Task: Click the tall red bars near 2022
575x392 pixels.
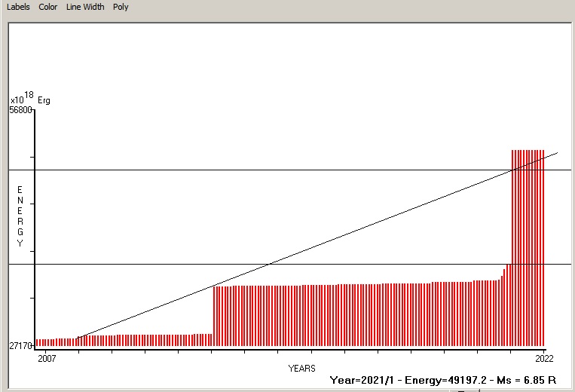Action: 528,249
